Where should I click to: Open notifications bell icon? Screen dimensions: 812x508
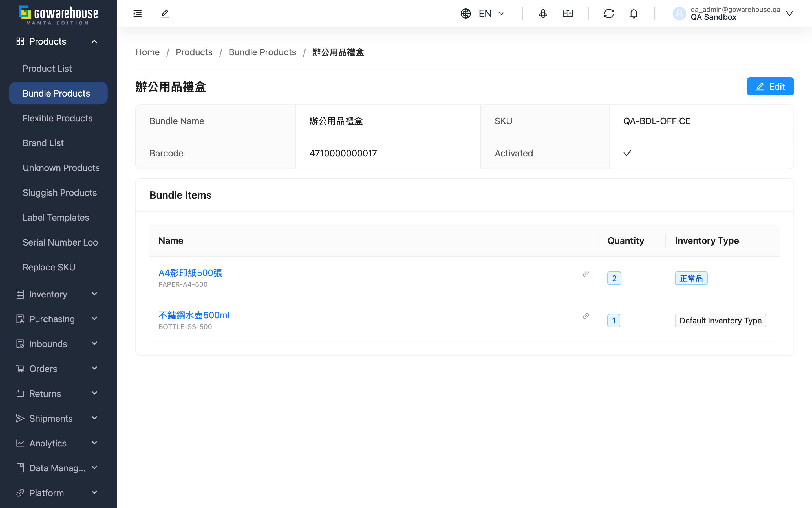point(634,14)
